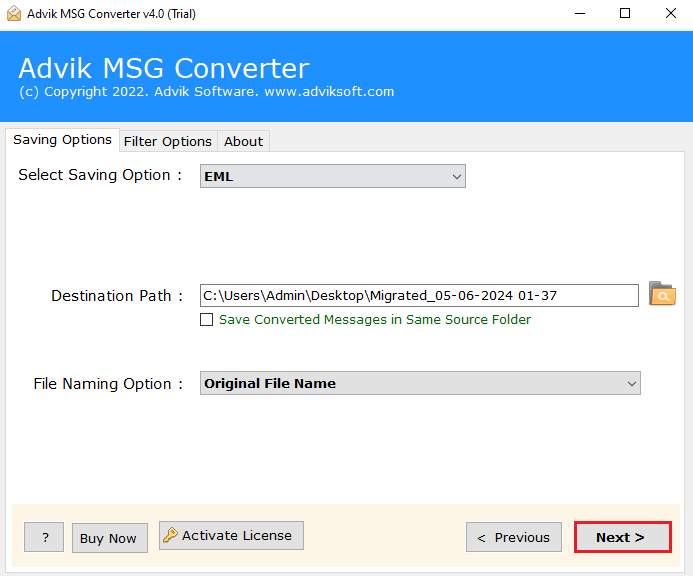Open help with the ? button

pos(44,537)
